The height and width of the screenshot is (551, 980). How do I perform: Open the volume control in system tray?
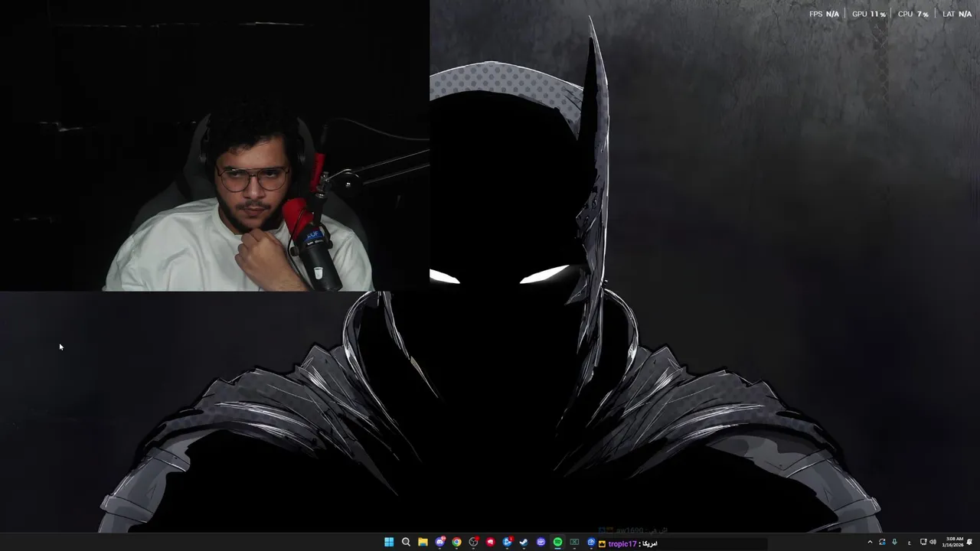933,542
